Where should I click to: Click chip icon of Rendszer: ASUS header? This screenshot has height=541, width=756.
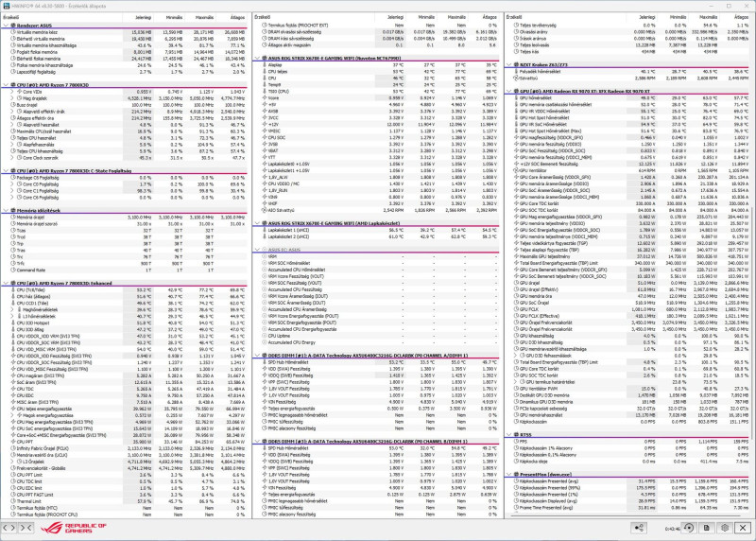13,26
